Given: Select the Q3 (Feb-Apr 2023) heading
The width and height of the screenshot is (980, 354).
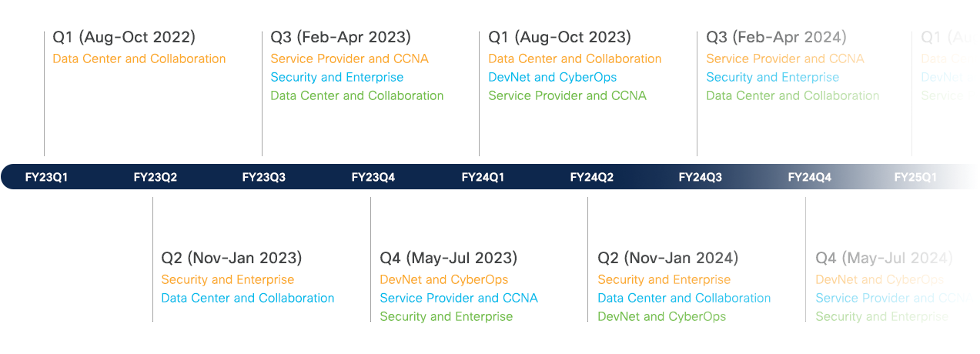Looking at the screenshot, I should [x=340, y=37].
